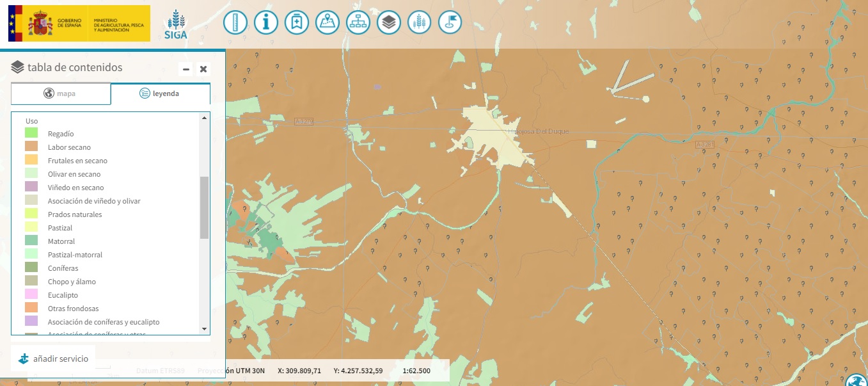868x386 pixels.
Task: Click the legend scrollbar down arrow
Action: [205, 329]
